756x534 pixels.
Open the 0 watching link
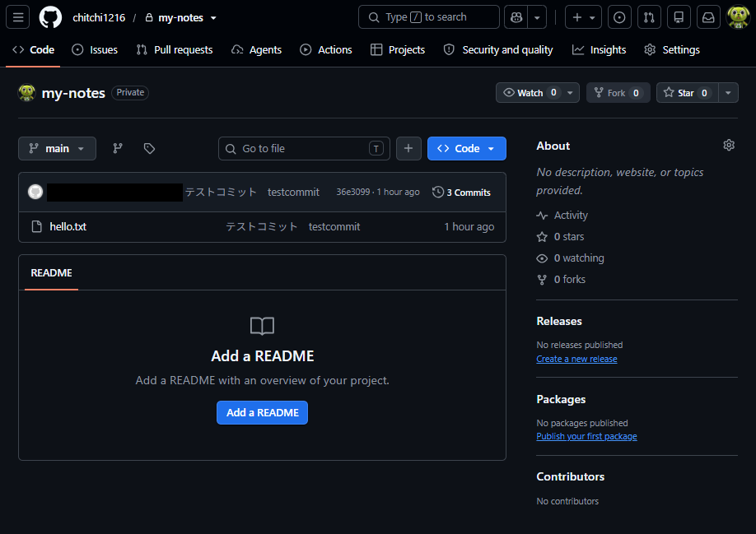[571, 258]
